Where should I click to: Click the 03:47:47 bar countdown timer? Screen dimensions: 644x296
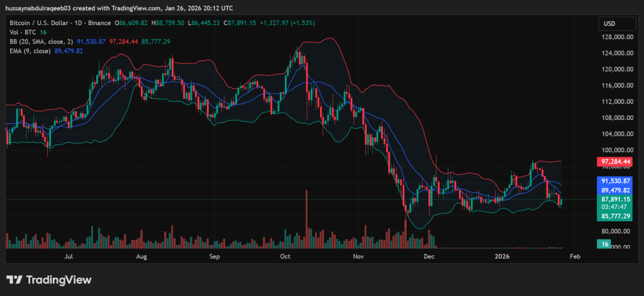click(614, 207)
